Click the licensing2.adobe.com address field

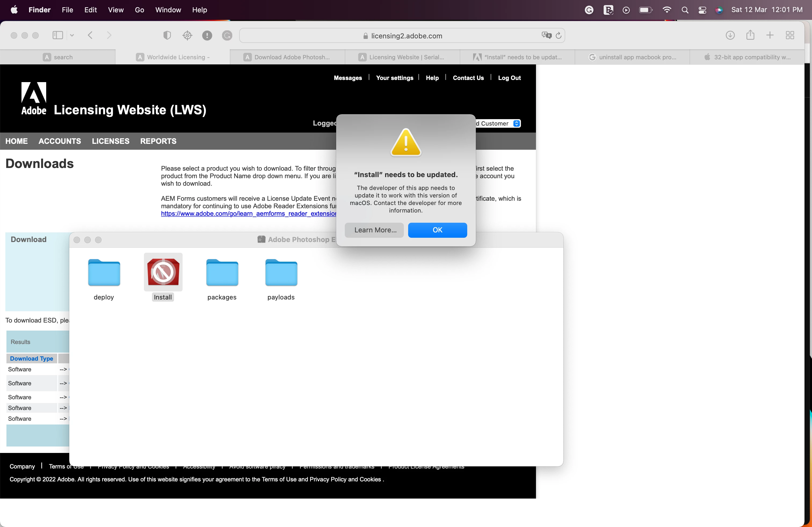[406, 36]
